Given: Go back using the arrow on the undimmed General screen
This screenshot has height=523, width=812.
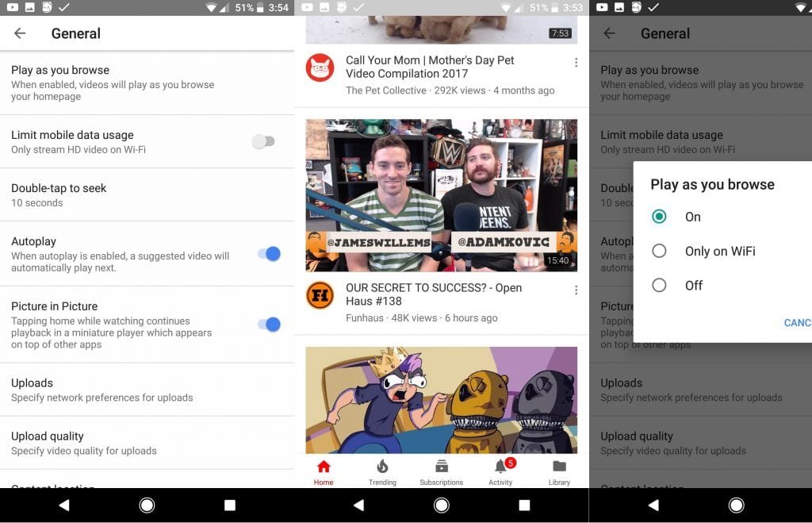Looking at the screenshot, I should coord(20,33).
